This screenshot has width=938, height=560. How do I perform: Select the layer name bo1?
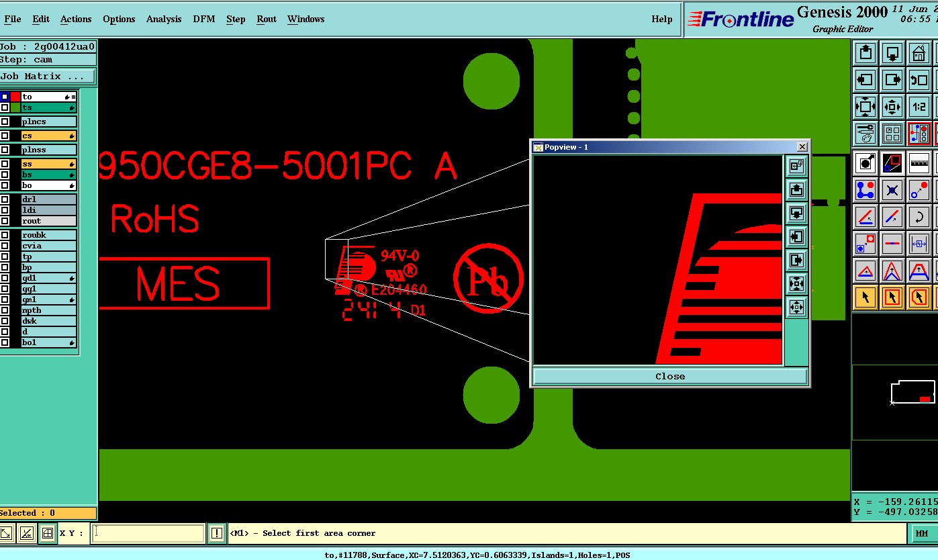[x=48, y=342]
